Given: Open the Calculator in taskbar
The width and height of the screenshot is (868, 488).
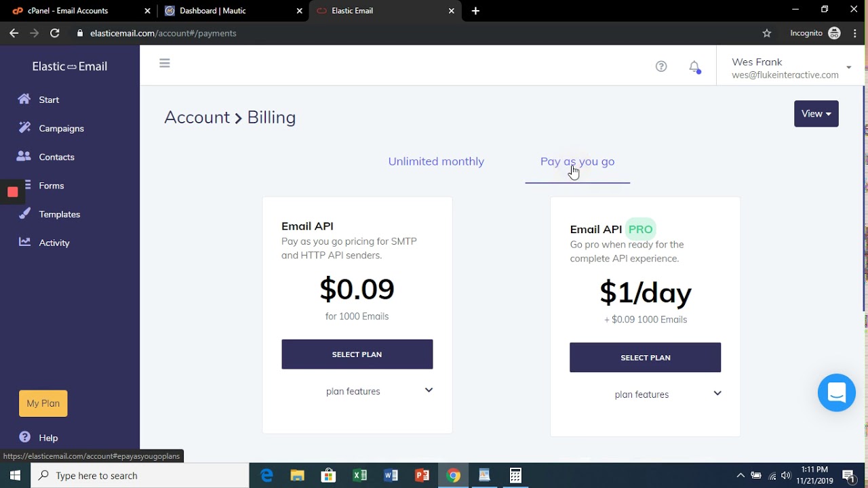Looking at the screenshot, I should click(x=515, y=475).
